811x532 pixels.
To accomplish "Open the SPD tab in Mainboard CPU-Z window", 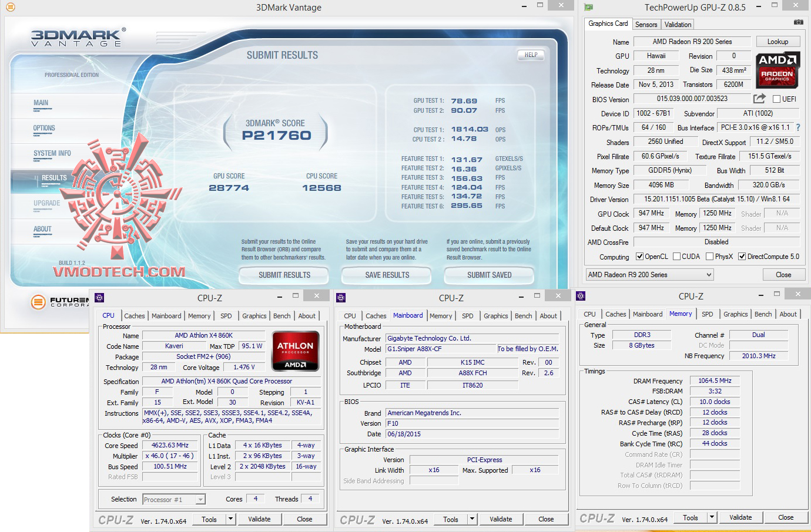I will (x=467, y=316).
